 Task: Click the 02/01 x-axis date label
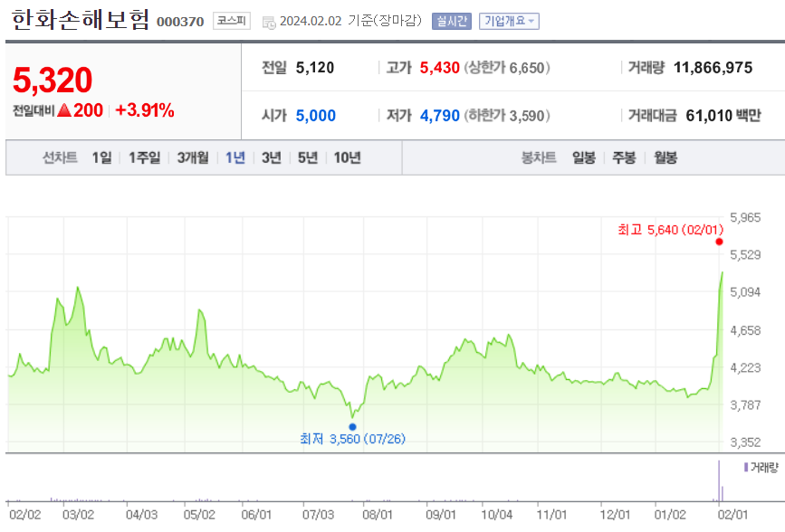pyautogui.click(x=732, y=515)
